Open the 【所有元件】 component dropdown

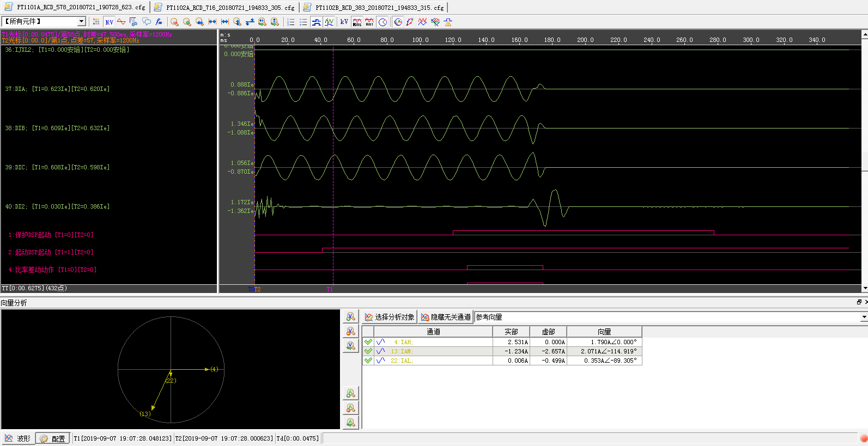[82, 21]
